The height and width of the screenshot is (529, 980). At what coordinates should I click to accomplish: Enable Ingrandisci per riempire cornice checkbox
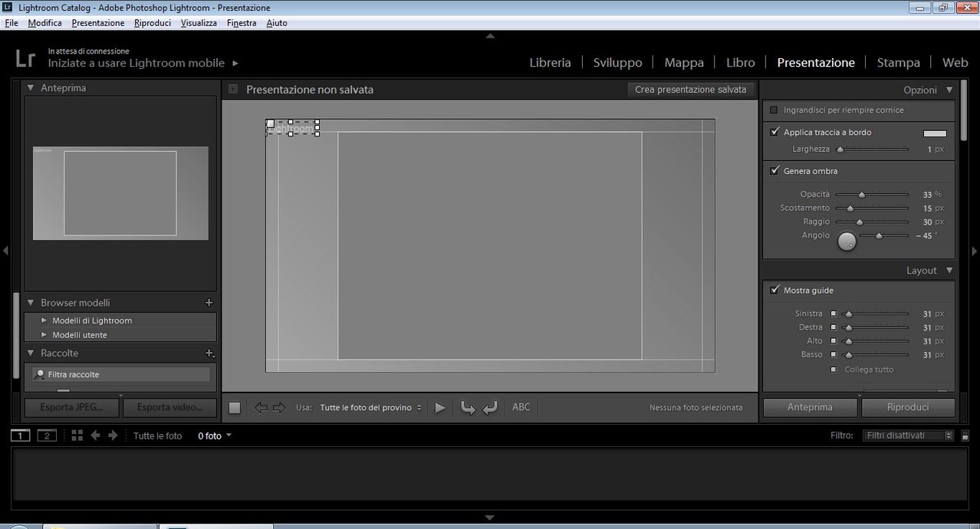[774, 110]
